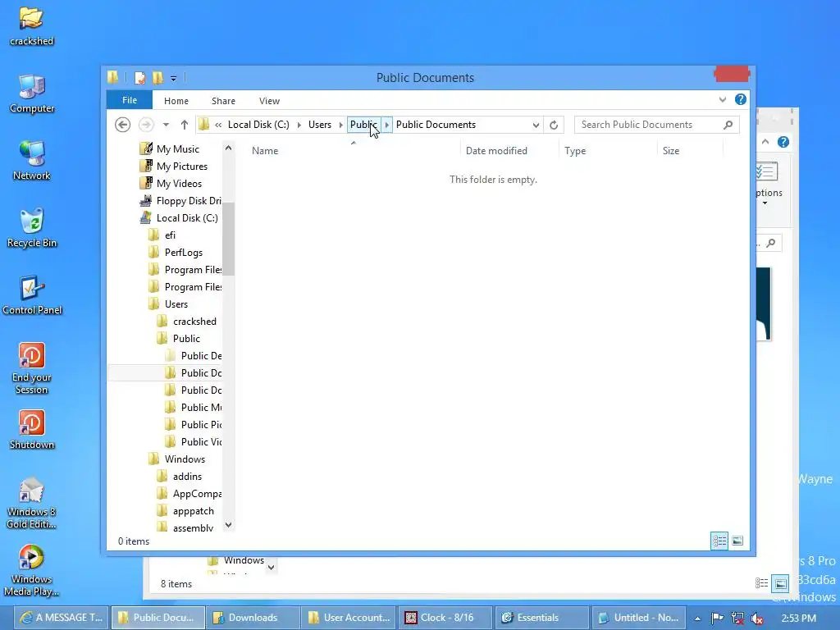
Task: Open address bar history dropdown
Action: tap(536, 125)
